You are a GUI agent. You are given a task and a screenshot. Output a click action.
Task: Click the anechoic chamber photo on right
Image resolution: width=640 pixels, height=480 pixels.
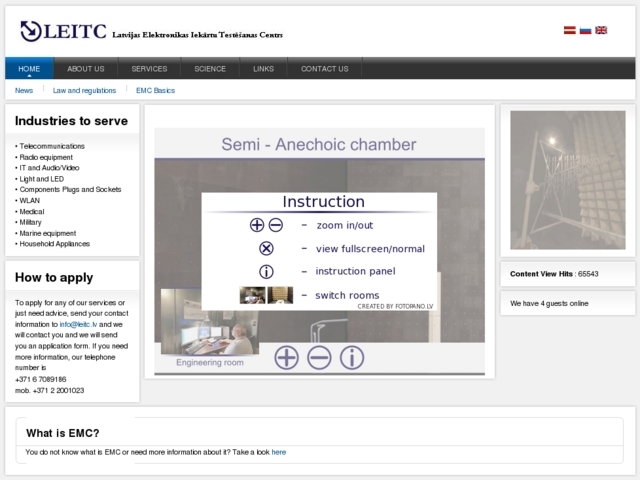568,180
